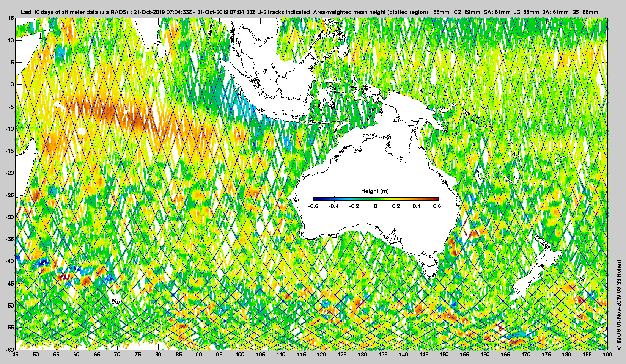626x364 pixels.
Task: Click the "C2: 59mm" value in title
Action: point(467,12)
